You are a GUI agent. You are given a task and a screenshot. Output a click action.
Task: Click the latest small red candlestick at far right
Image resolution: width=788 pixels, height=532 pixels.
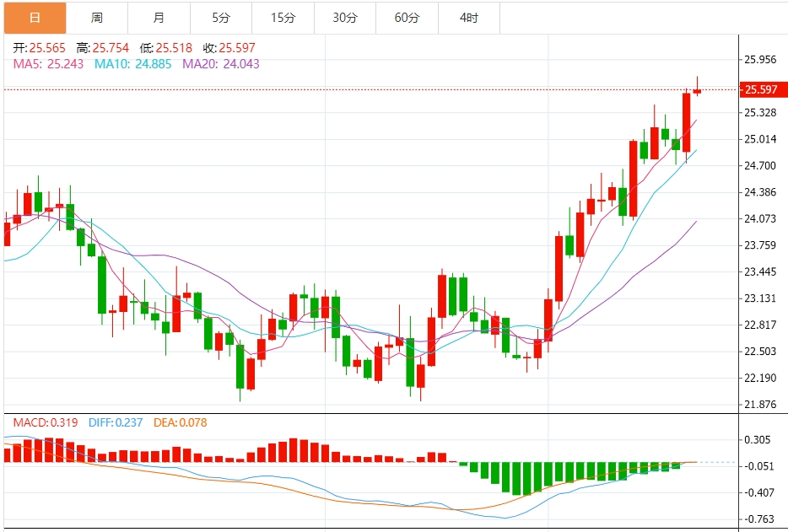pos(697,91)
